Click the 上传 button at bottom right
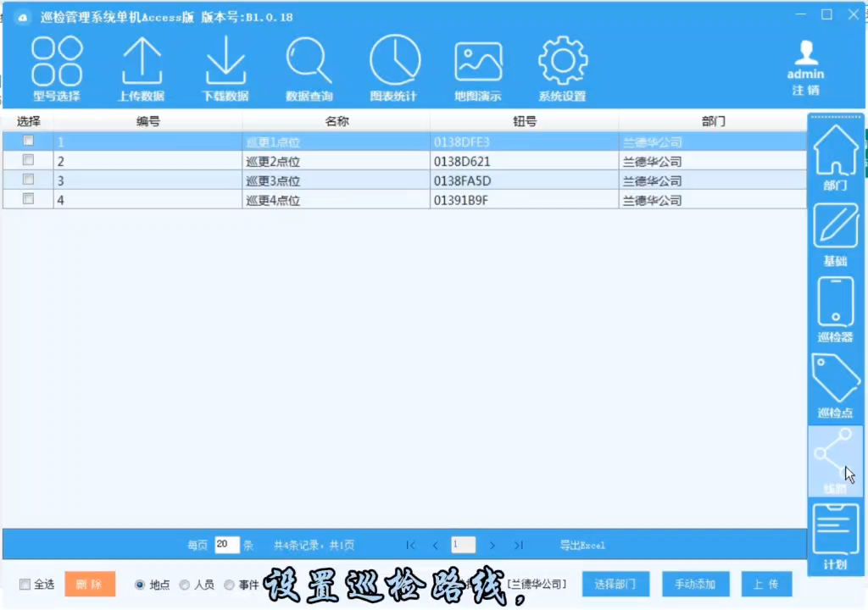The height and width of the screenshot is (610, 868). tap(766, 584)
